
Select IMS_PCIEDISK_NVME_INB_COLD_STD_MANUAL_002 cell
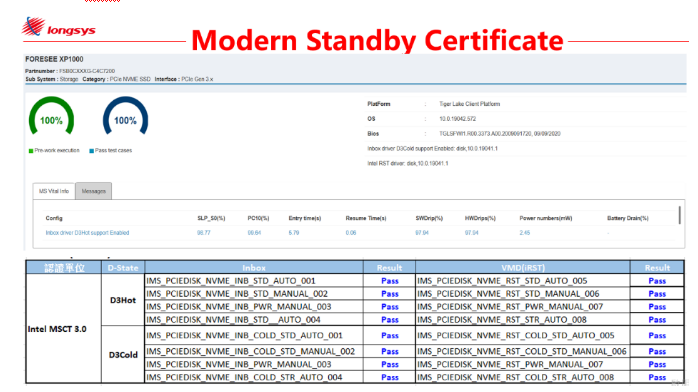254,352
